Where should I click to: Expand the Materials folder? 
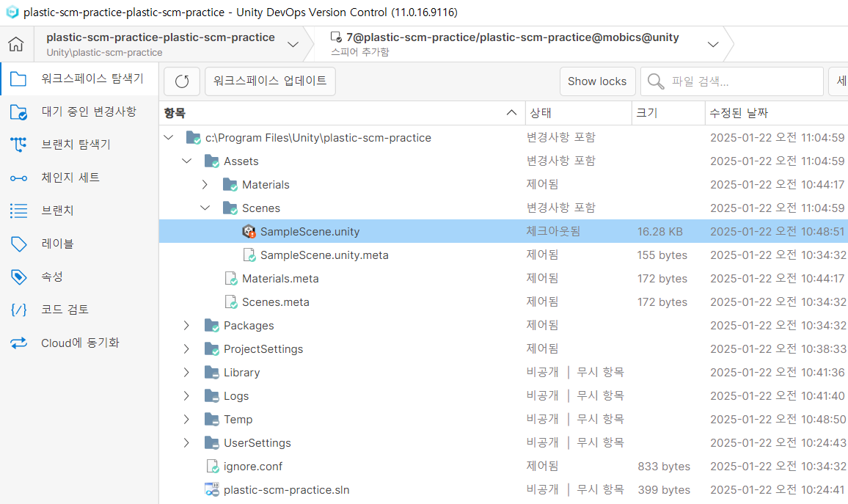[205, 185]
